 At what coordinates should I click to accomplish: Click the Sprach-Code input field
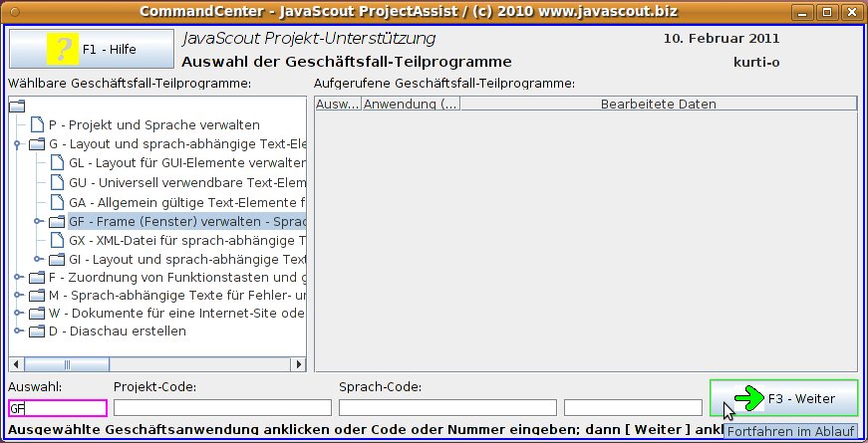[447, 407]
